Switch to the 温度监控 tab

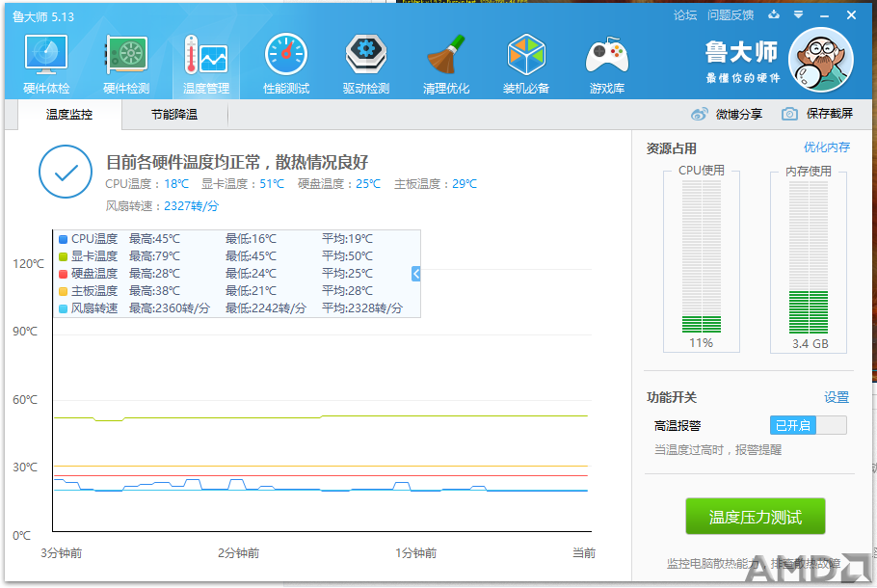[69, 115]
